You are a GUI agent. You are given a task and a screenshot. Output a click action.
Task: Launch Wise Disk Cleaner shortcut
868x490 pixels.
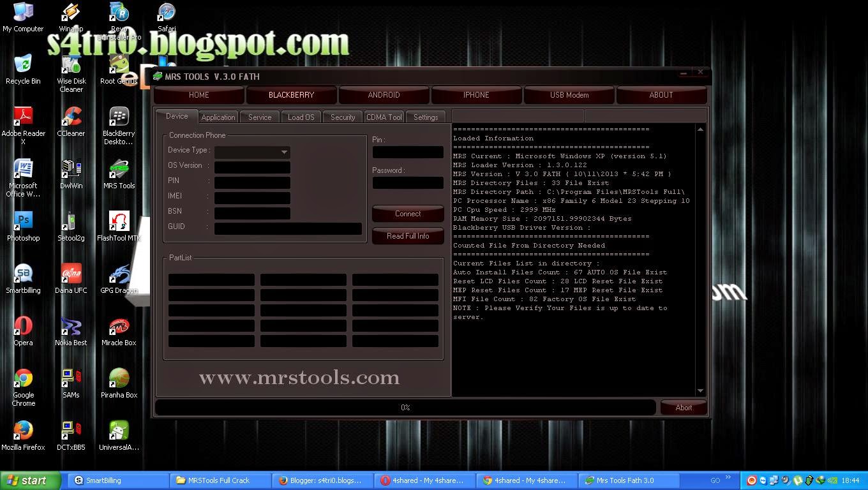[71, 73]
